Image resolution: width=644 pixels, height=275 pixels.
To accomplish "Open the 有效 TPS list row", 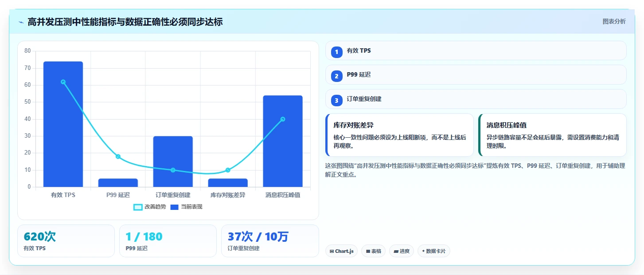I will tap(476, 50).
